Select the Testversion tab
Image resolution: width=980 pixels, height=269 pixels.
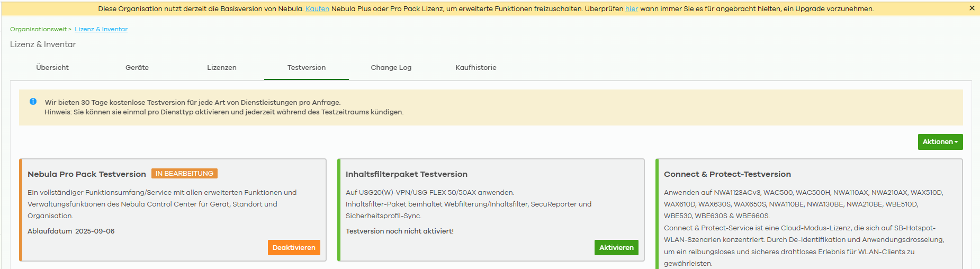307,68
